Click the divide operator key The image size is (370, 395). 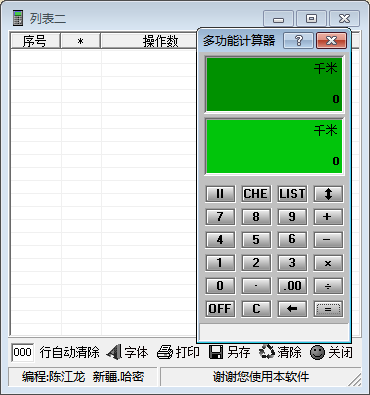[328, 286]
